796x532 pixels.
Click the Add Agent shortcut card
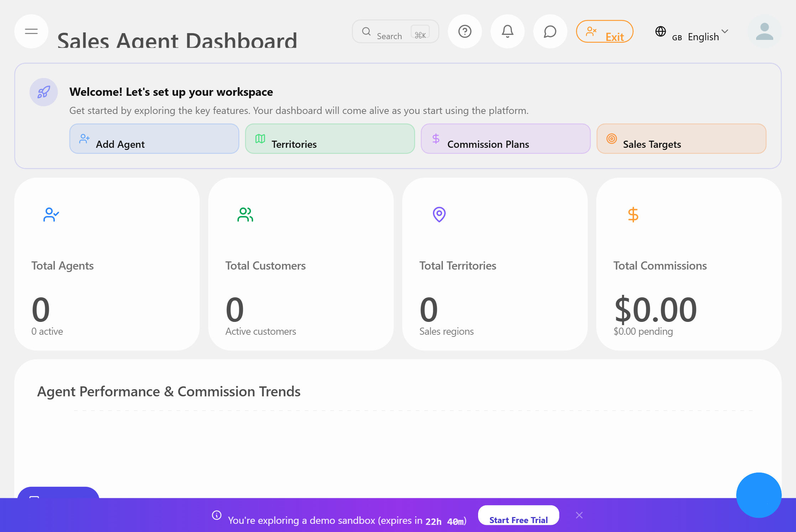(154, 139)
